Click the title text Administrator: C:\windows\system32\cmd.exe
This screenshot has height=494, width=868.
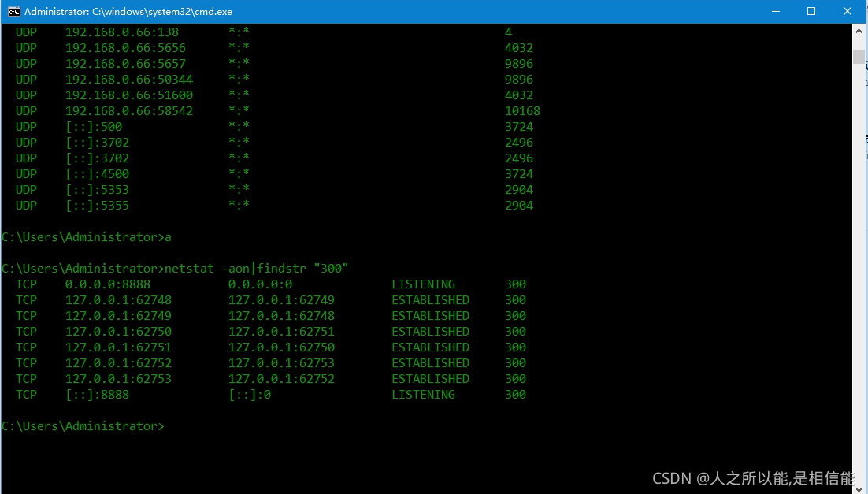click(x=128, y=12)
